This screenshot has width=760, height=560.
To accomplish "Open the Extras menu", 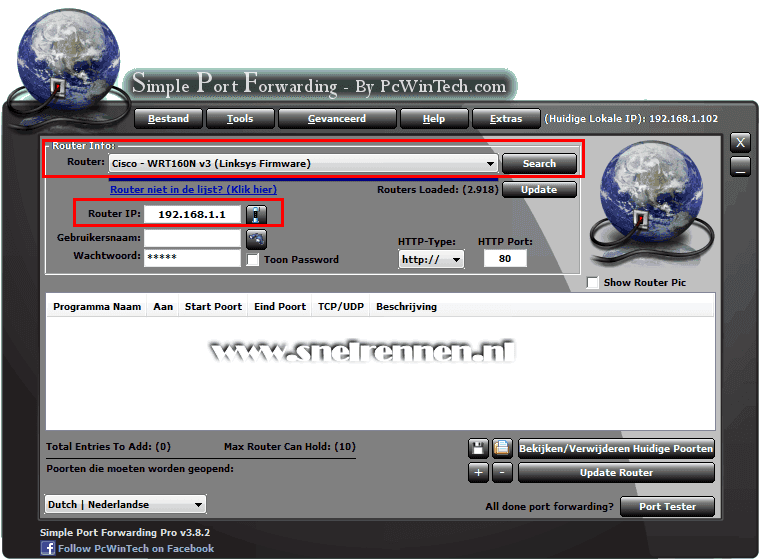I will (506, 119).
